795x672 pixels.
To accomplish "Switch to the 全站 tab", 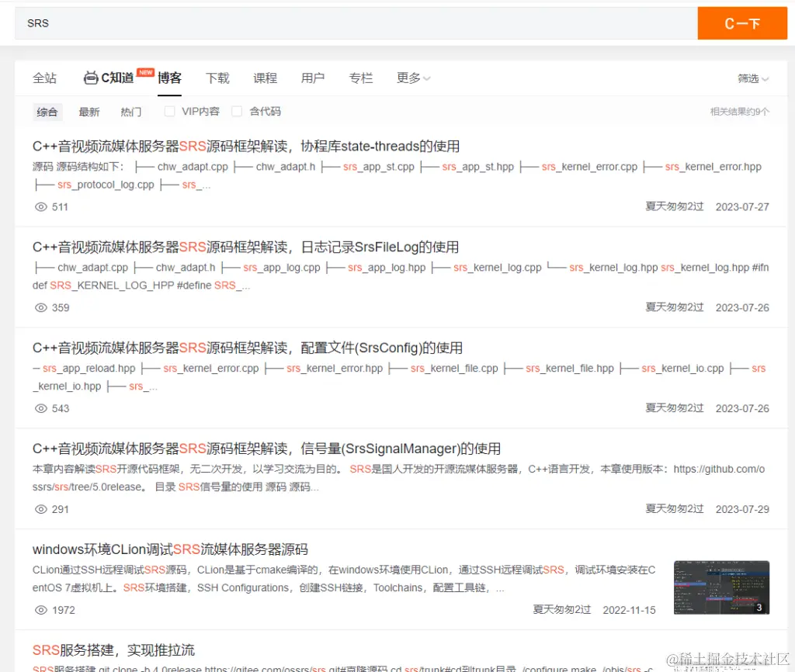I will click(44, 78).
